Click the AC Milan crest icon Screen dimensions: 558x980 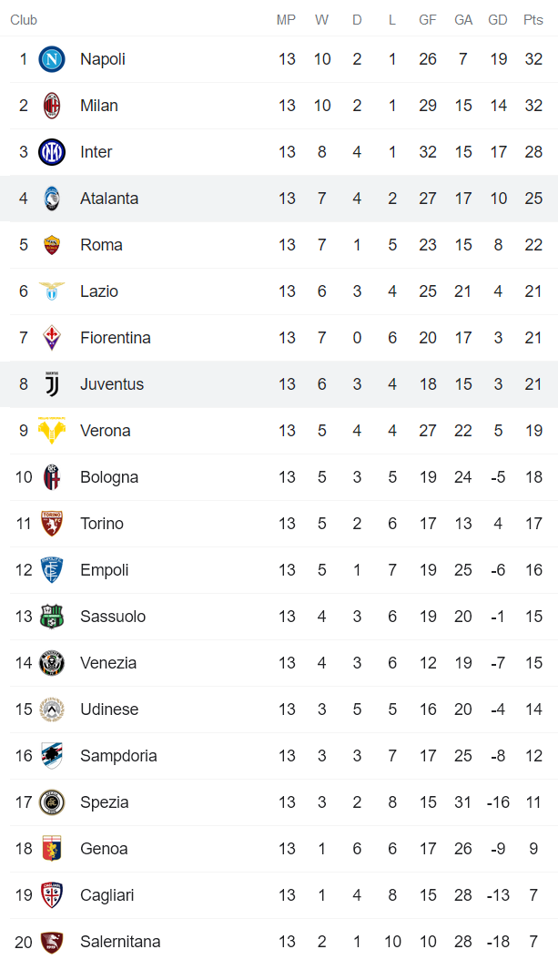(52, 106)
